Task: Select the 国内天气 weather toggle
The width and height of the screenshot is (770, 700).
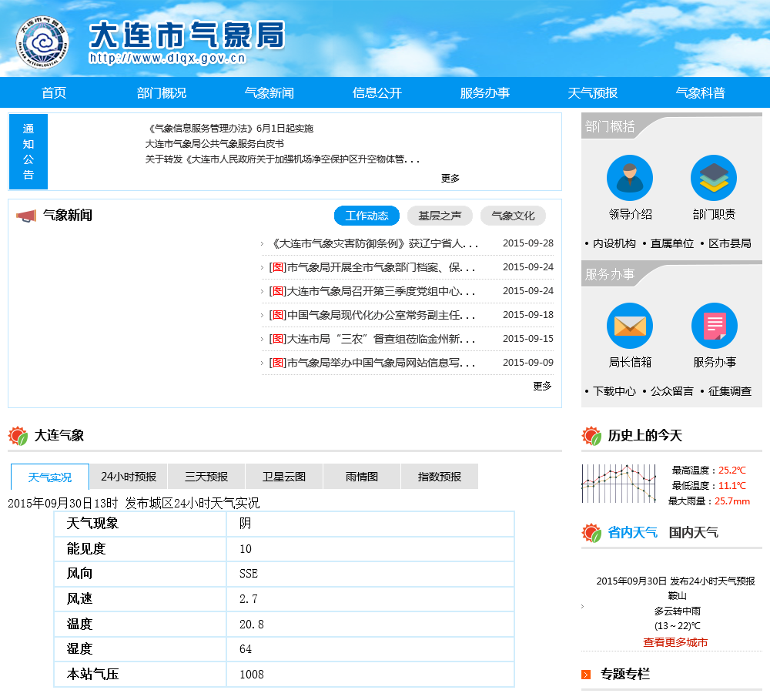Action: point(693,532)
